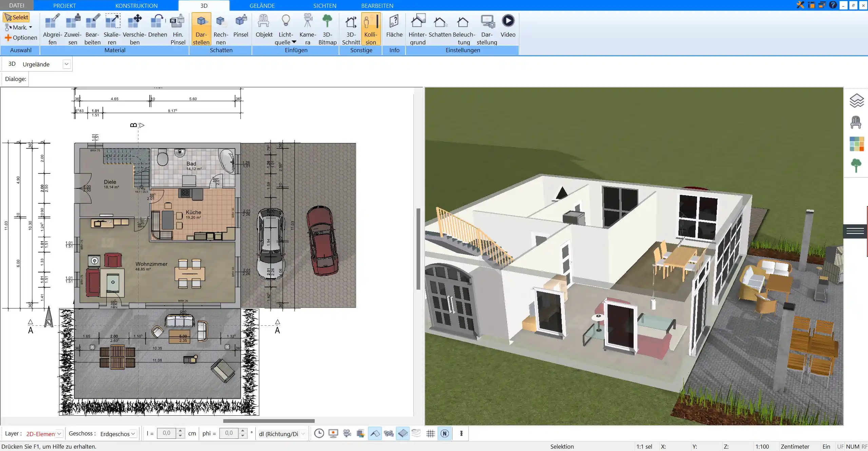Open the Fläche info tool
Image resolution: width=868 pixels, height=451 pixels.
tap(394, 26)
